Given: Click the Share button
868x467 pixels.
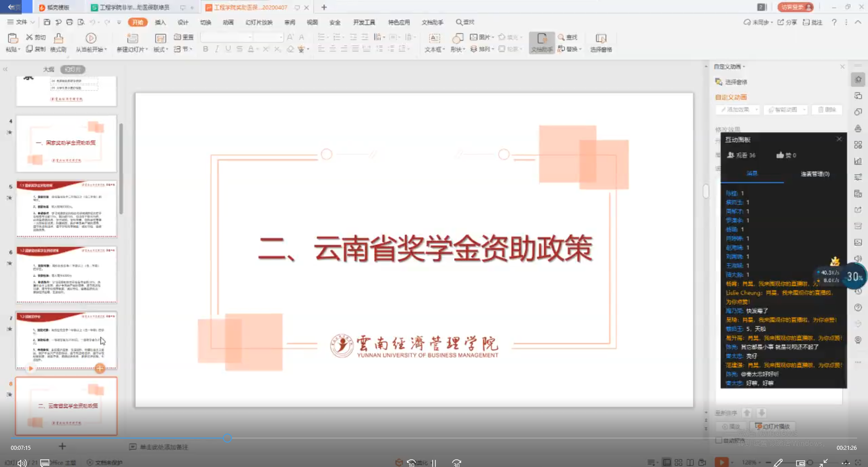Looking at the screenshot, I should 787,22.
